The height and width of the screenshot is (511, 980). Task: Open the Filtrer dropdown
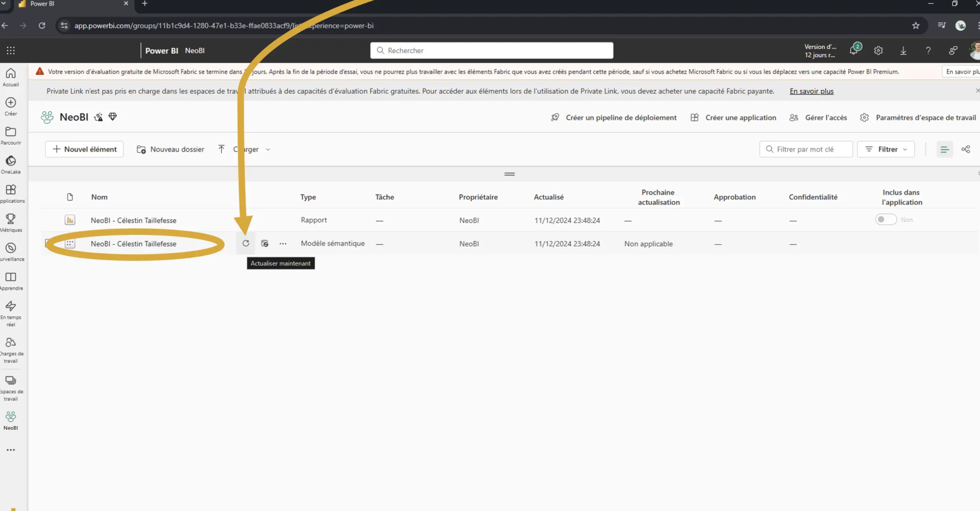pos(886,149)
